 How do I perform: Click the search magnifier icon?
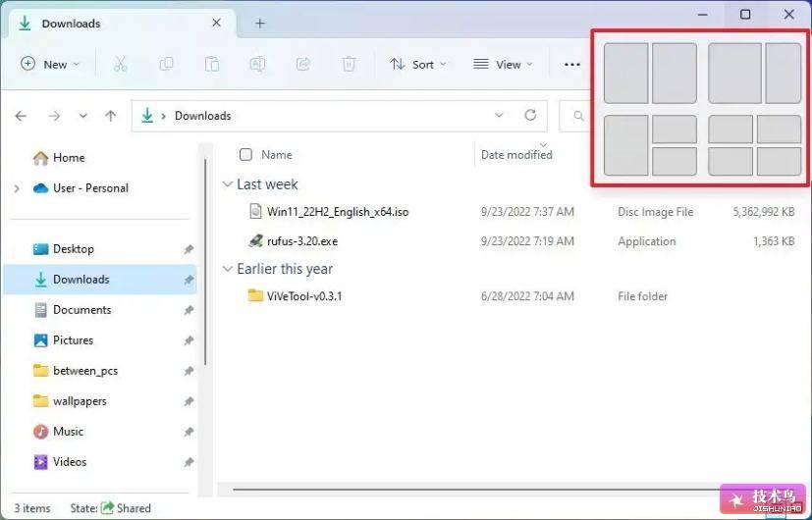(x=578, y=116)
